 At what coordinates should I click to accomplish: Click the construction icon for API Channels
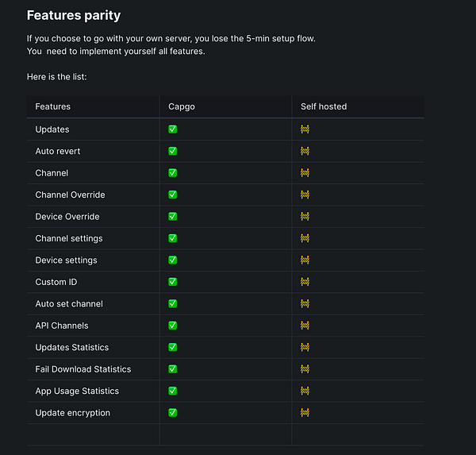click(305, 326)
